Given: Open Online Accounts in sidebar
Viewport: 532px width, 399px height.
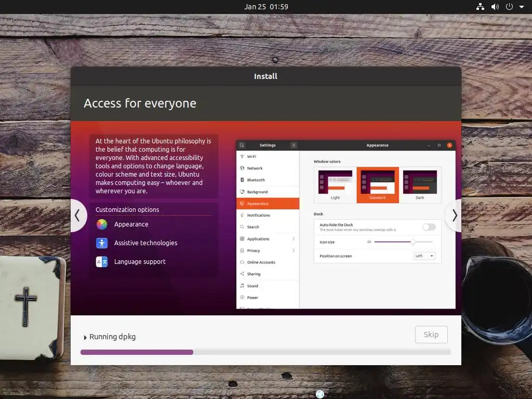Looking at the screenshot, I should point(268,262).
